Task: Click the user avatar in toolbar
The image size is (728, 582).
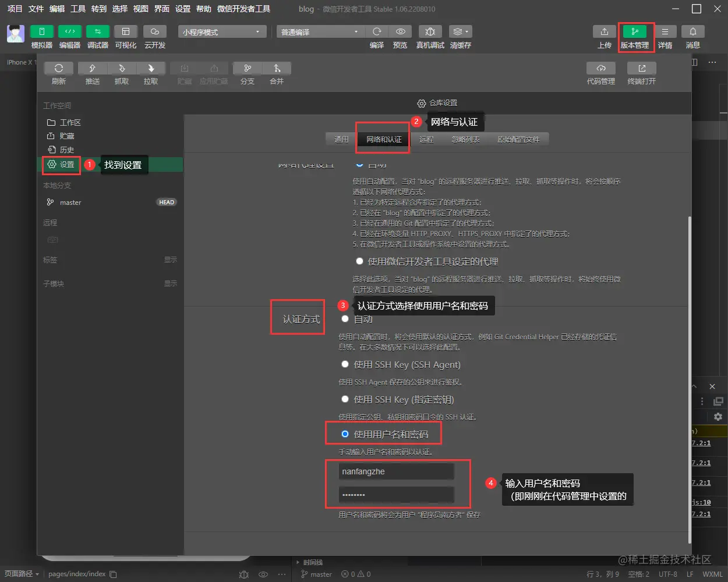Action: (x=16, y=34)
